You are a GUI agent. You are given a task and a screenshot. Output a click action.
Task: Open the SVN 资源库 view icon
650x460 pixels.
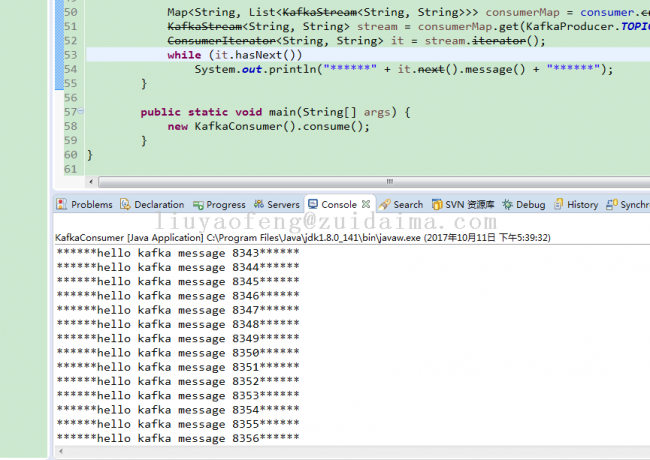pos(437,204)
